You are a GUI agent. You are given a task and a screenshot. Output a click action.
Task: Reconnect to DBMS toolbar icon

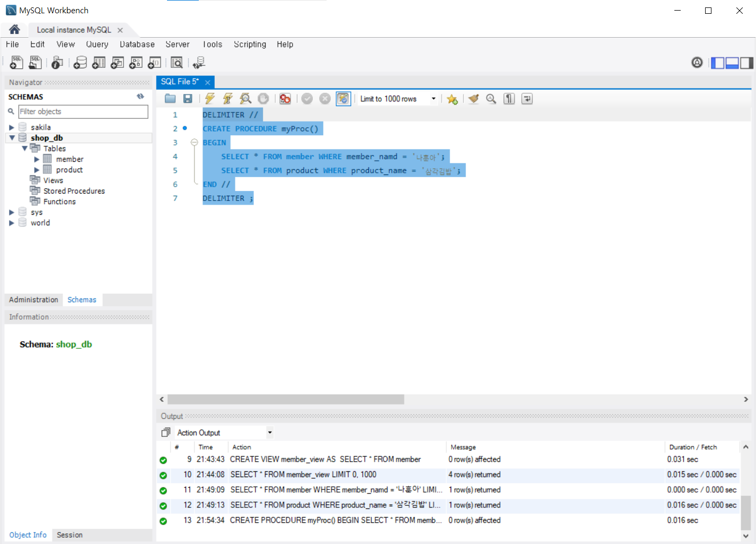(x=199, y=63)
